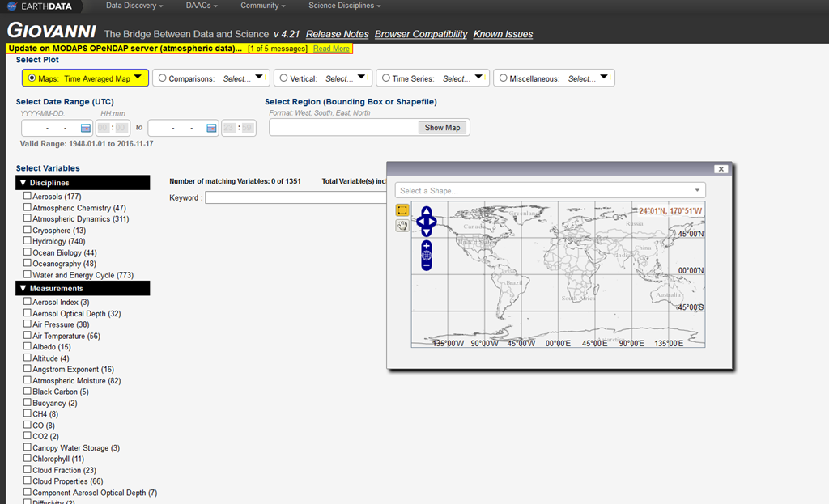Screen dimensions: 829x504
Task: Click the NASA Earthdata logo
Action: [x=41, y=6]
